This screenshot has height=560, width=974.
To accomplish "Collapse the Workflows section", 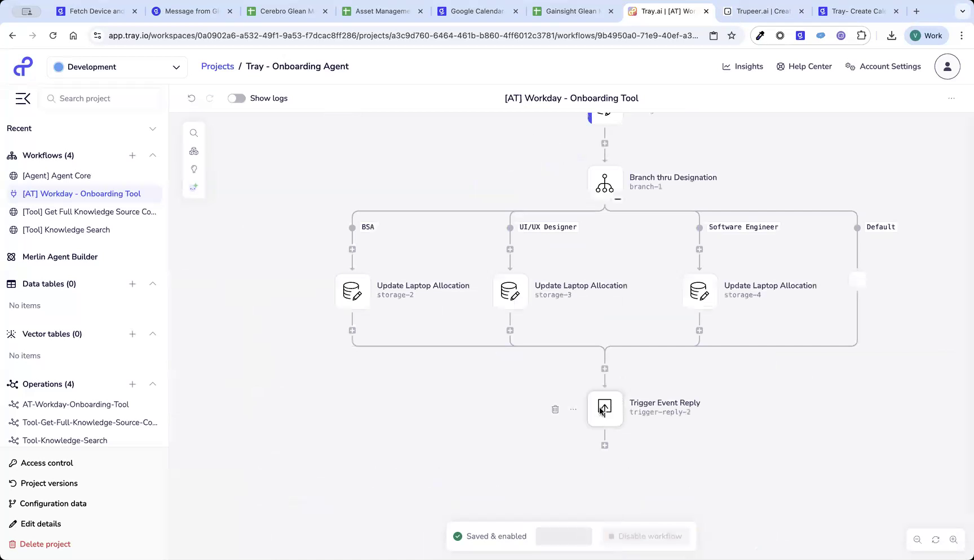I will [x=153, y=155].
